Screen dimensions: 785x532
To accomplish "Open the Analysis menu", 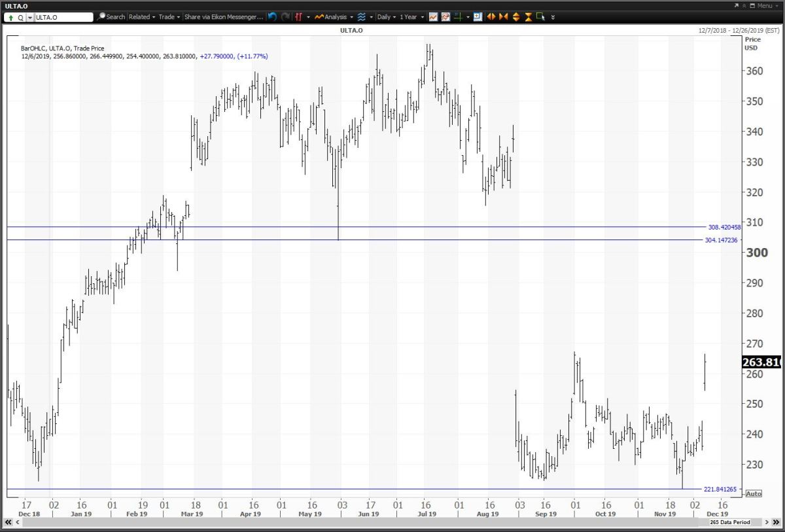I will [x=334, y=17].
